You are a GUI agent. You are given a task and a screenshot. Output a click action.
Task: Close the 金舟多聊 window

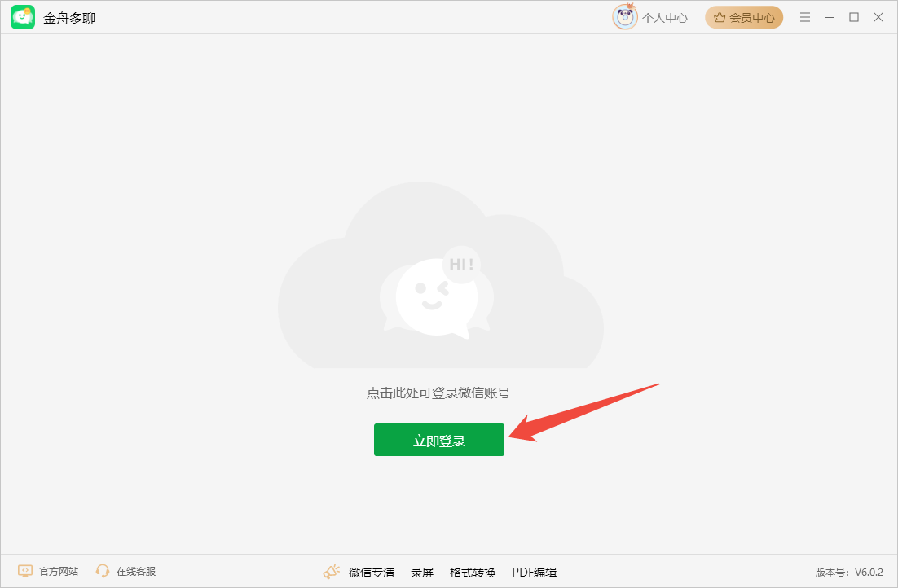point(878,17)
